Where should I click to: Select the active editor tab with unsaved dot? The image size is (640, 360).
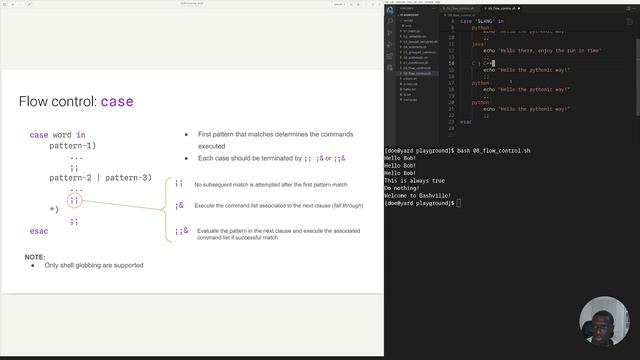[x=502, y=8]
